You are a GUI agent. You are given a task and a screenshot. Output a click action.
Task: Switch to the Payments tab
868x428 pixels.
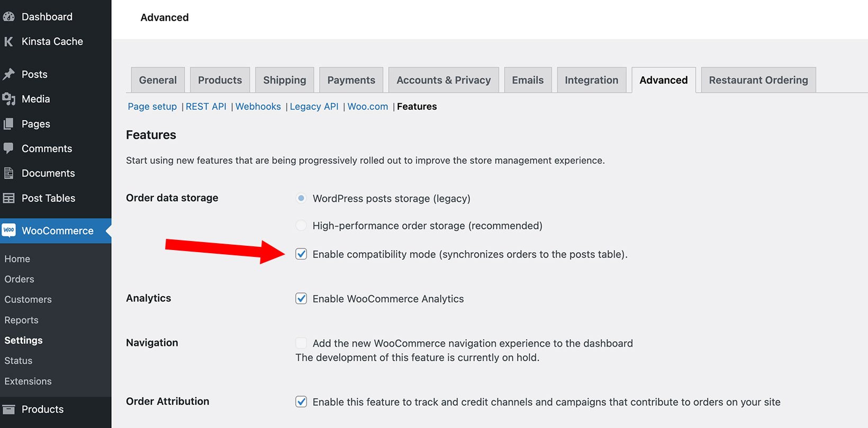pyautogui.click(x=351, y=79)
